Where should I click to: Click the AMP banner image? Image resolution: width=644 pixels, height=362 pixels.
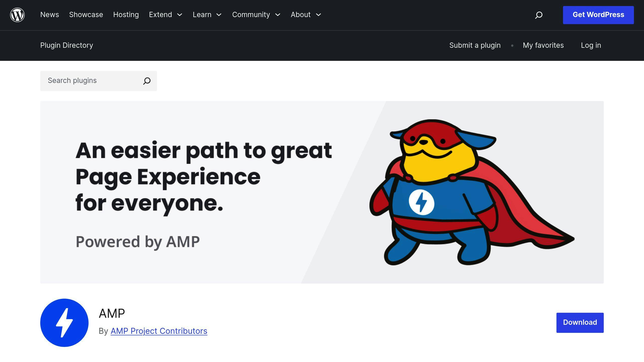tap(322, 192)
